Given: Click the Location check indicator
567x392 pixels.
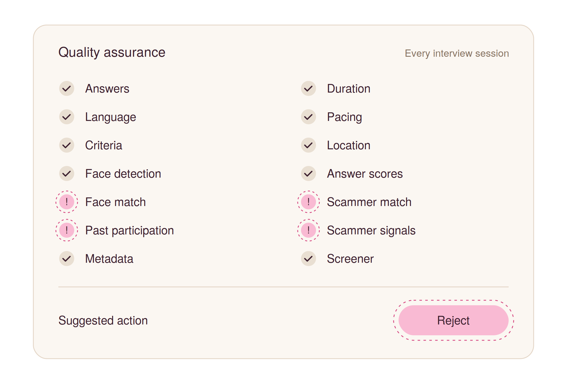Looking at the screenshot, I should tap(309, 145).
